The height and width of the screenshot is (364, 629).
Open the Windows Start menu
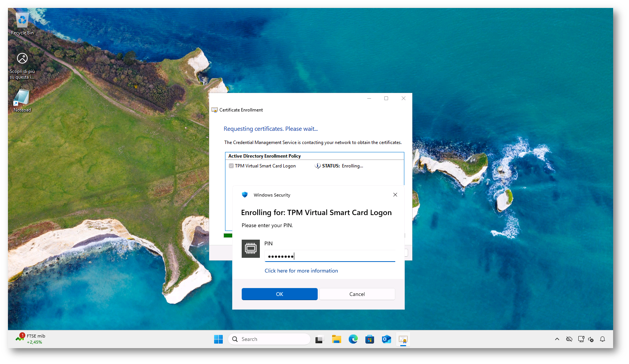[219, 339]
